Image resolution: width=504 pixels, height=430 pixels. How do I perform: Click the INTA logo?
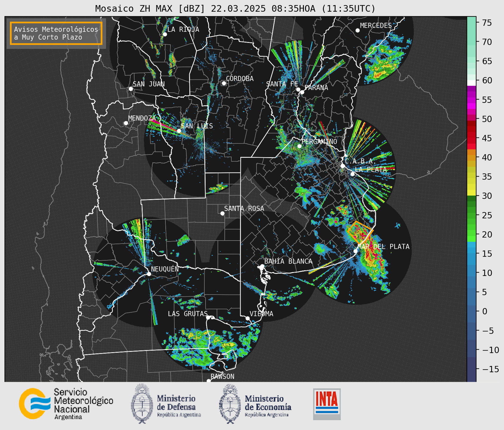click(x=327, y=404)
